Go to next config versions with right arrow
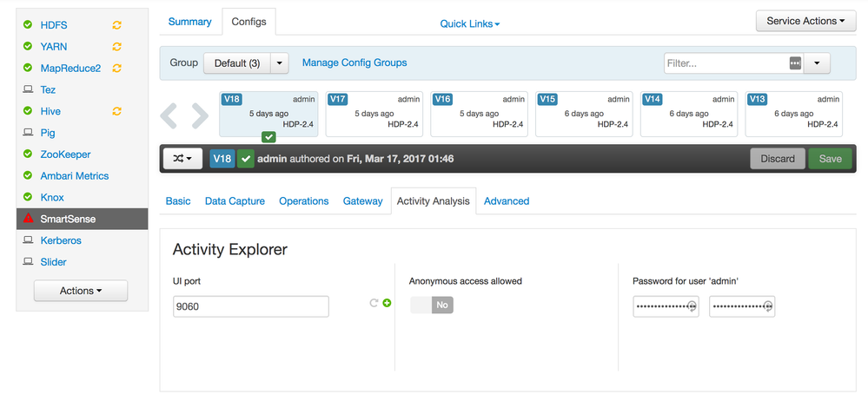Viewport: 868px width, 394px height. pos(200,116)
